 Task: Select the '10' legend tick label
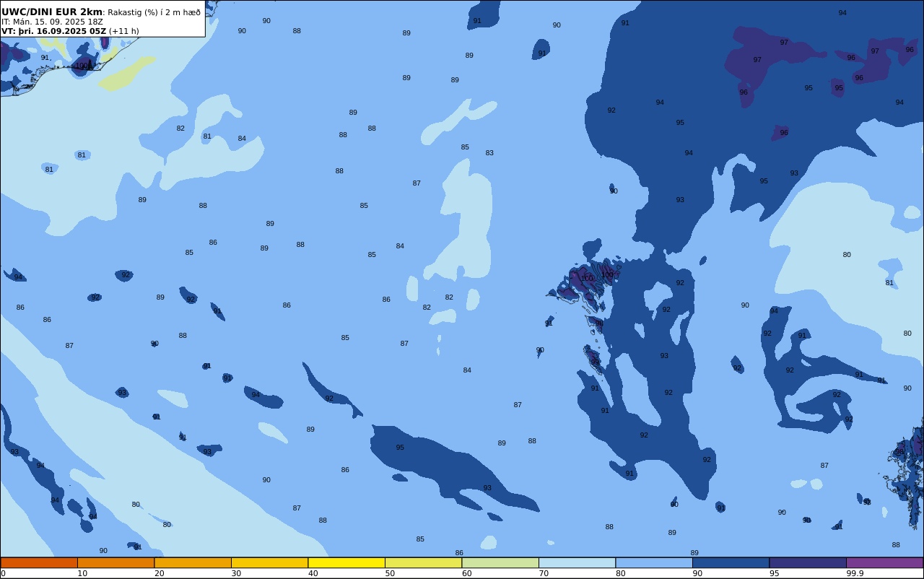pyautogui.click(x=82, y=573)
